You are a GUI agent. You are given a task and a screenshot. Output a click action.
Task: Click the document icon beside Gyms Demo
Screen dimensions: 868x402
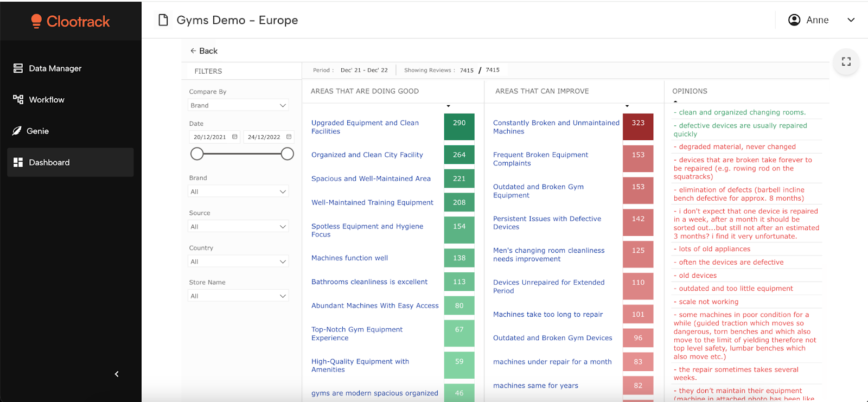[163, 20]
